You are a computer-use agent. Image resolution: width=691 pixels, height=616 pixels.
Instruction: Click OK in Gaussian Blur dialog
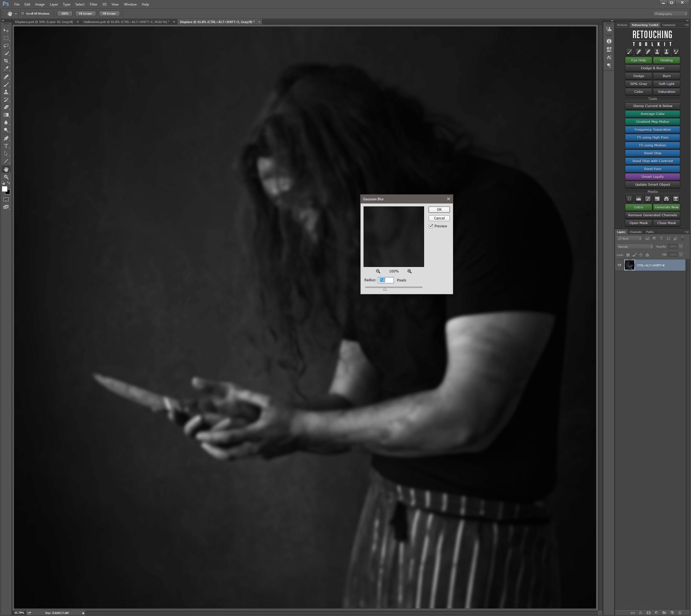coord(439,210)
